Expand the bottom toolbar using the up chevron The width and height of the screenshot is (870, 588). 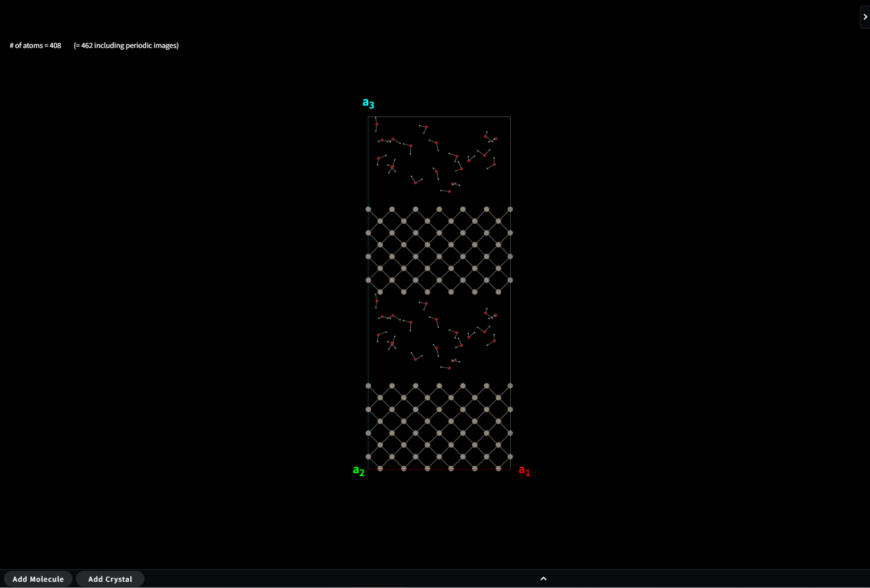pyautogui.click(x=543, y=578)
